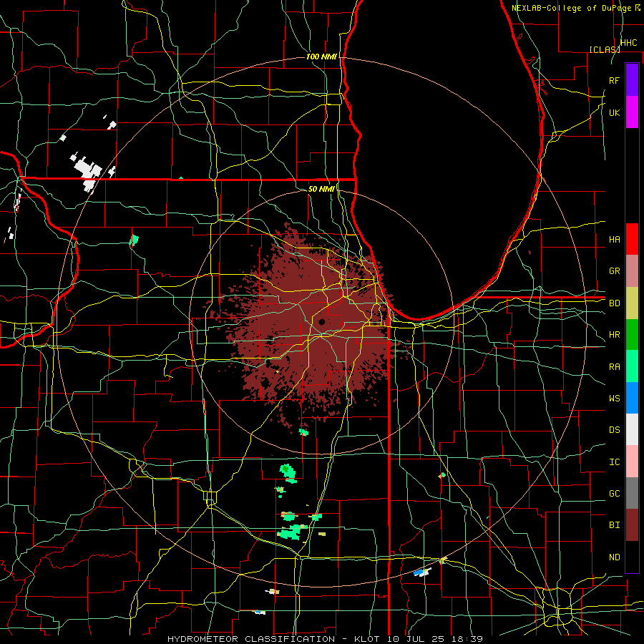Click the 'RA' legend label
The image size is (644, 644).
614,367
